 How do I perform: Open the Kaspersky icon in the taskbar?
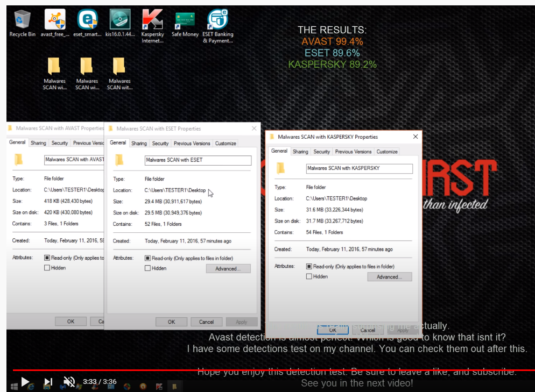[159, 387]
